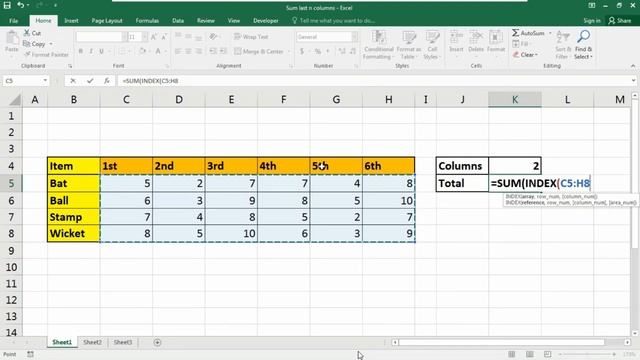The width and height of the screenshot is (640, 360).
Task: Open the number format General dropdown
Action: pyautogui.click(x=354, y=37)
